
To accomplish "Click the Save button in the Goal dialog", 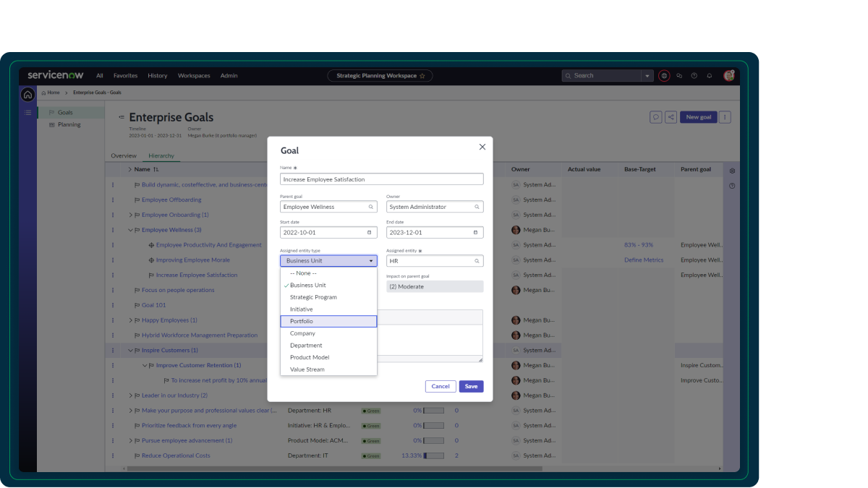I will click(x=471, y=386).
